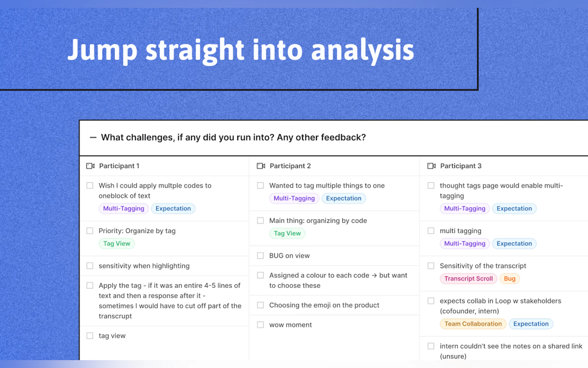The image size is (588, 368).
Task: Click the question title 'What challenges, if any did you run into'
Action: coord(233,137)
